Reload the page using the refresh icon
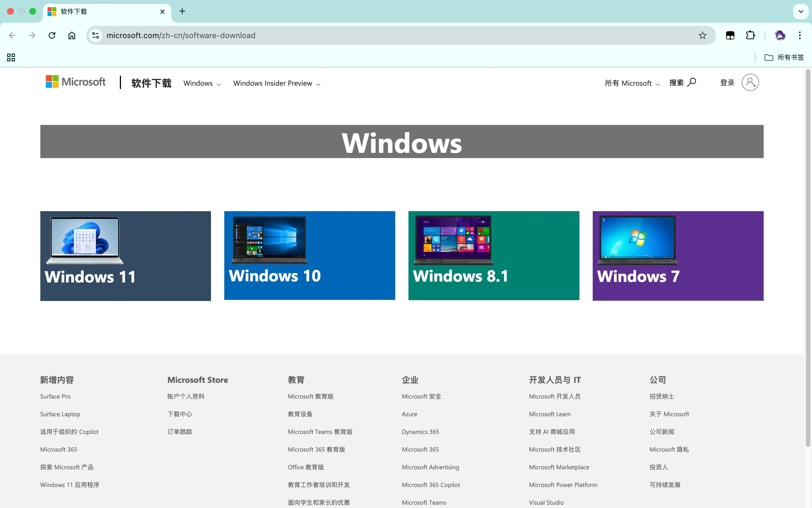The image size is (812, 508). pos(52,35)
